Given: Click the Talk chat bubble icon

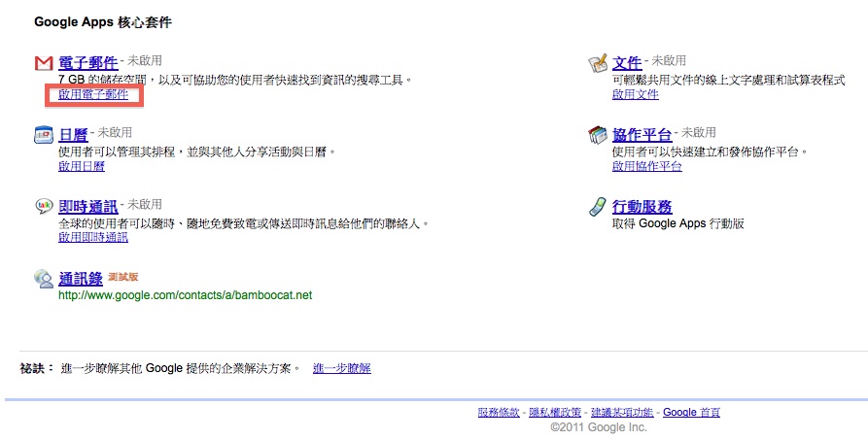Looking at the screenshot, I should (x=44, y=207).
